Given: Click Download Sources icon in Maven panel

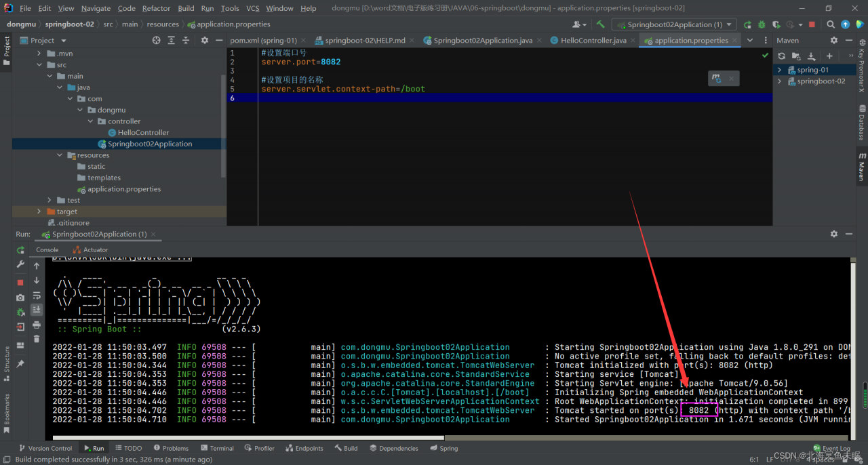Looking at the screenshot, I should (811, 56).
